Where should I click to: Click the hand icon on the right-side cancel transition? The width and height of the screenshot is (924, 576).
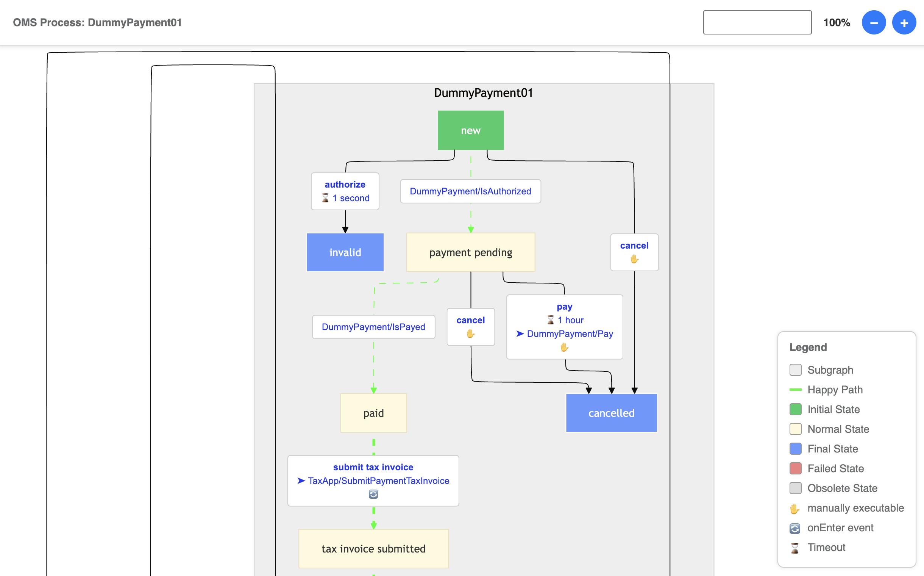[x=634, y=260]
